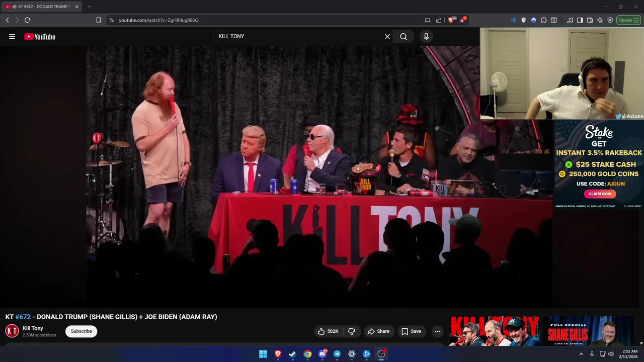This screenshot has height=362, width=644.
Task: View site information icon in address bar
Action: (111, 20)
